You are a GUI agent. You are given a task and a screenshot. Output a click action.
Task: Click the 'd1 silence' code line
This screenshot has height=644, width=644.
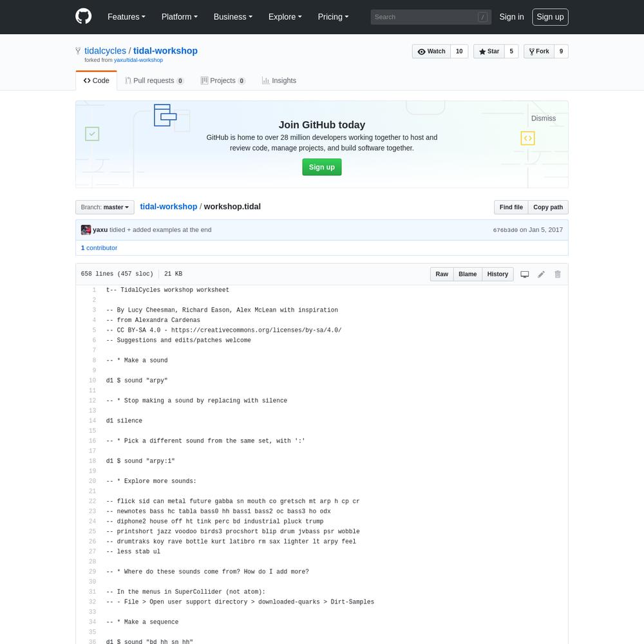(124, 421)
